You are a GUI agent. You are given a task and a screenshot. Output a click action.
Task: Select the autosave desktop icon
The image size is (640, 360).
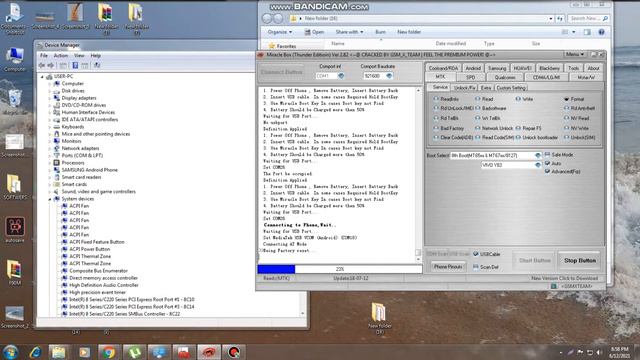15,230
